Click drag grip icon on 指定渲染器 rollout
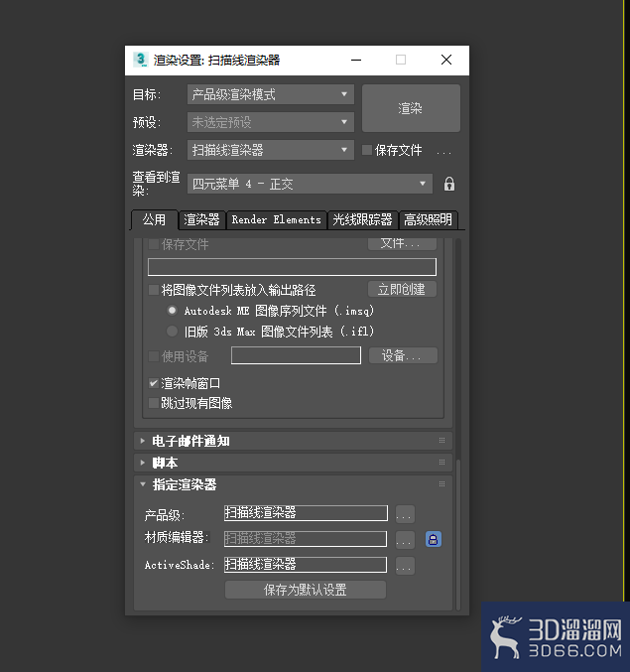This screenshot has width=630, height=672. point(441,483)
